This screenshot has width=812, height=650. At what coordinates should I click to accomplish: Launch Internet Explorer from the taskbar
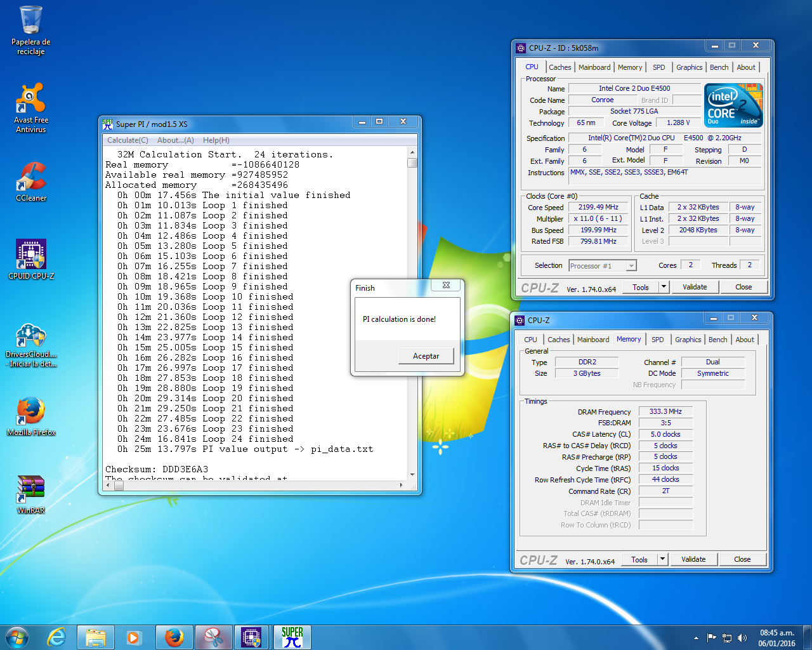pos(57,637)
